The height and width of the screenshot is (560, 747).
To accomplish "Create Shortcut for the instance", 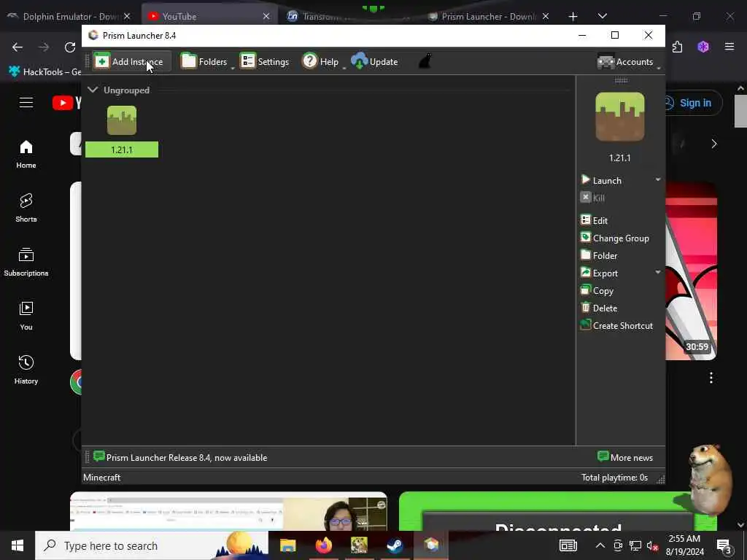I will tap(616, 326).
